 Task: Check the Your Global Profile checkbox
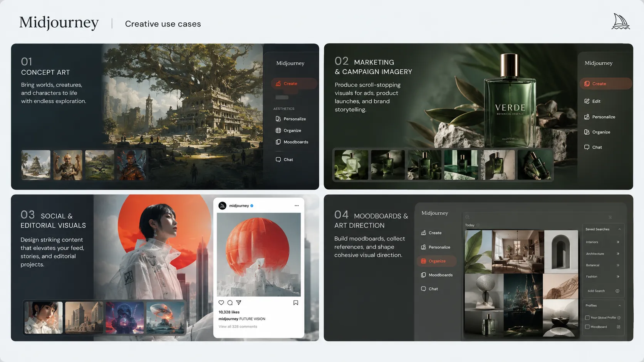pos(587,317)
